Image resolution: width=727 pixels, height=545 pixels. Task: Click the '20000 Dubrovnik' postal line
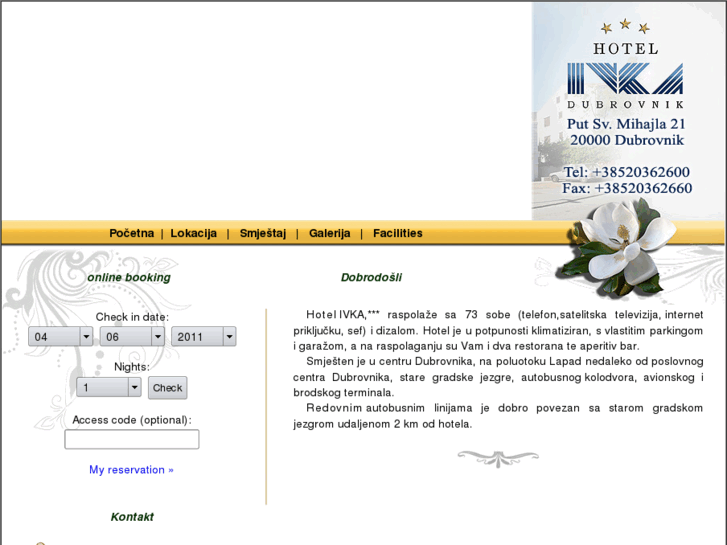point(627,140)
